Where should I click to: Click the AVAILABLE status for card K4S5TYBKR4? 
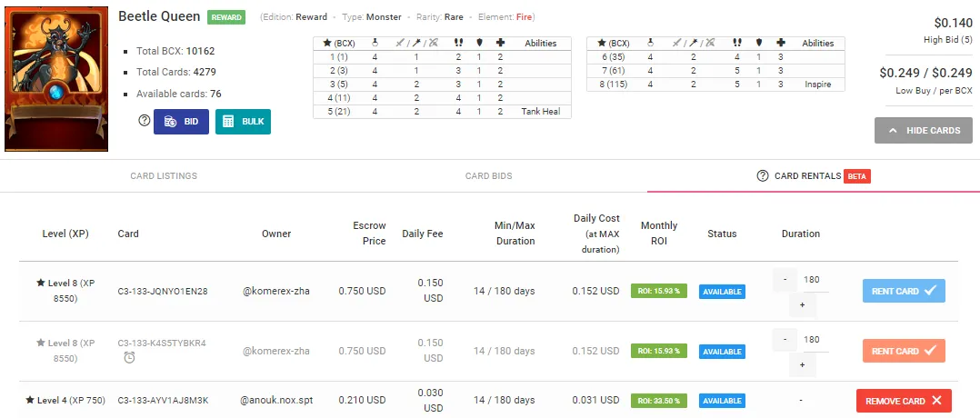point(722,352)
